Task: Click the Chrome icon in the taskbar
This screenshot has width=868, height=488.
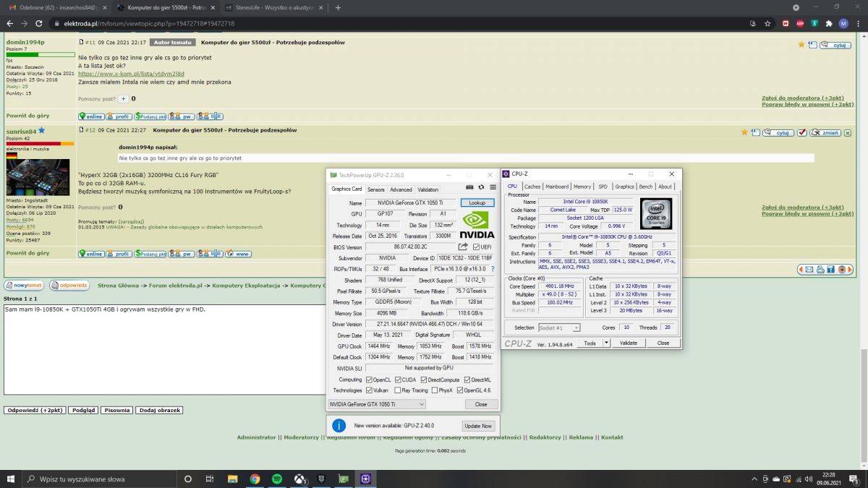Action: tap(255, 479)
